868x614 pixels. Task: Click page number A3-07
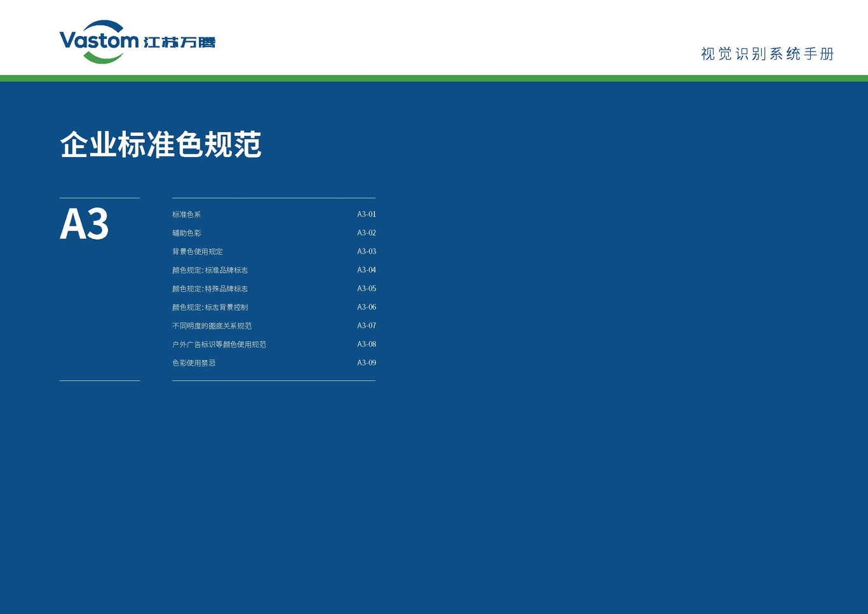pyautogui.click(x=367, y=325)
